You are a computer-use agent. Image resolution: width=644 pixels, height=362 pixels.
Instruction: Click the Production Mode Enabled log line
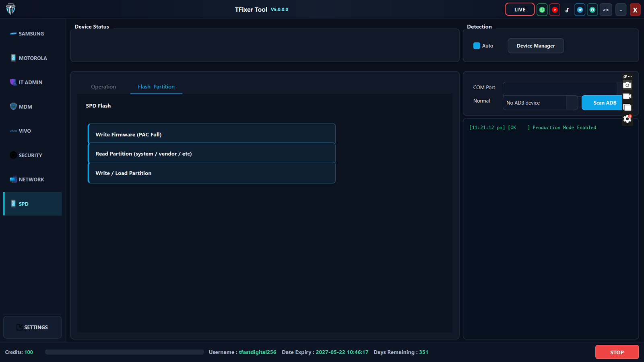(x=533, y=128)
